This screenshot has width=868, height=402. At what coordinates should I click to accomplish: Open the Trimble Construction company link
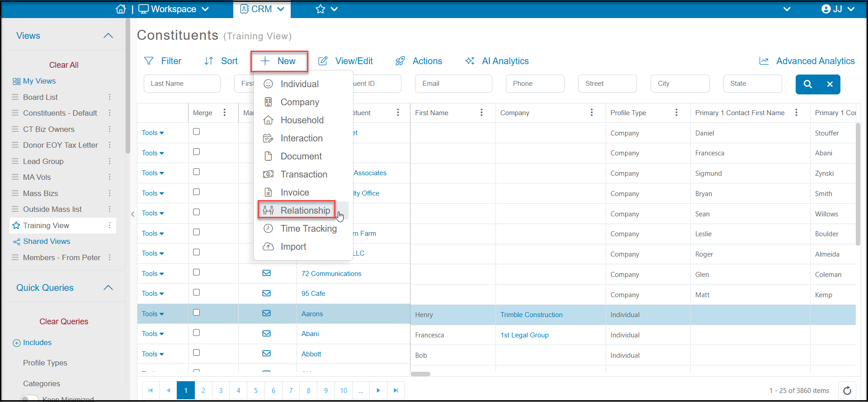click(531, 315)
